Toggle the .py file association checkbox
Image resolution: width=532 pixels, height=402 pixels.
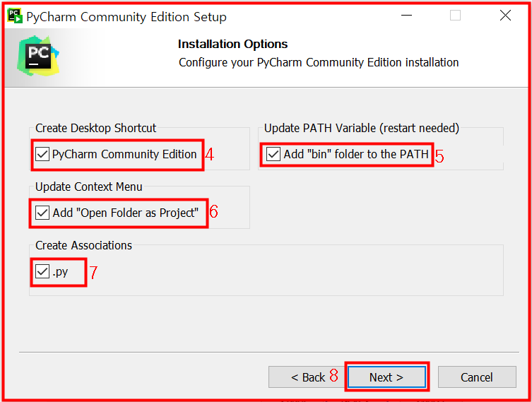point(42,272)
